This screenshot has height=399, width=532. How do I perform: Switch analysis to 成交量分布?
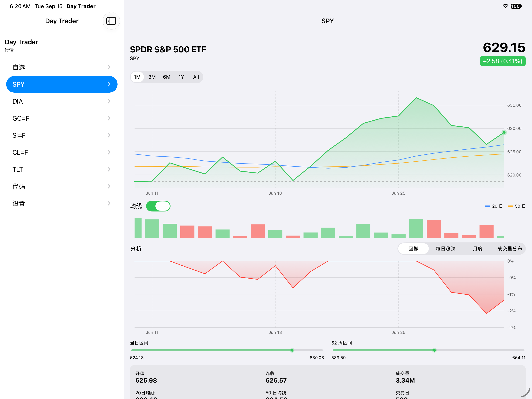click(x=510, y=249)
